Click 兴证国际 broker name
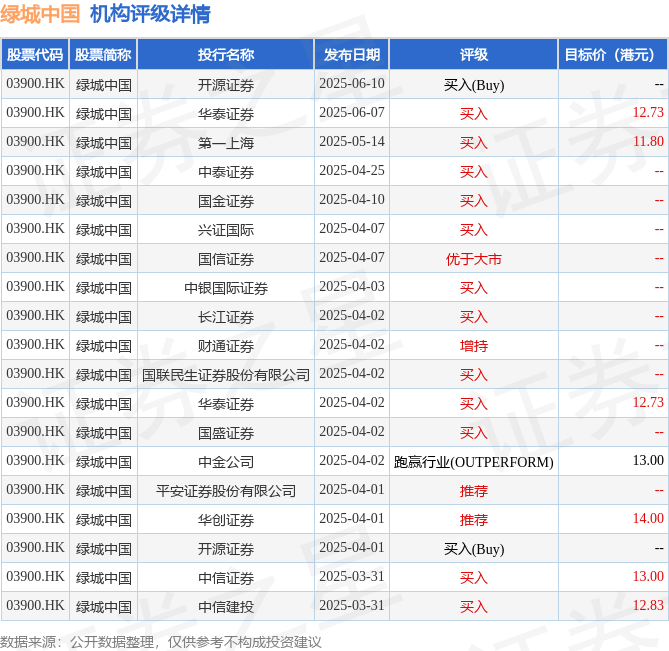 [226, 230]
